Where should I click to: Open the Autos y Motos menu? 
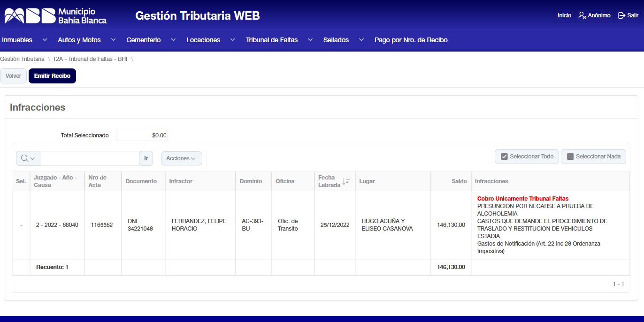pyautogui.click(x=79, y=40)
